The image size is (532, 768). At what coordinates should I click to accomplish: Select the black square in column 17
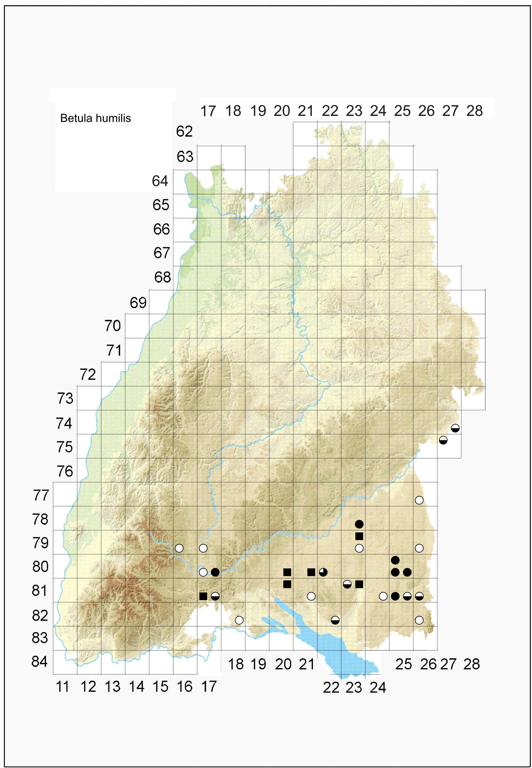point(203,596)
